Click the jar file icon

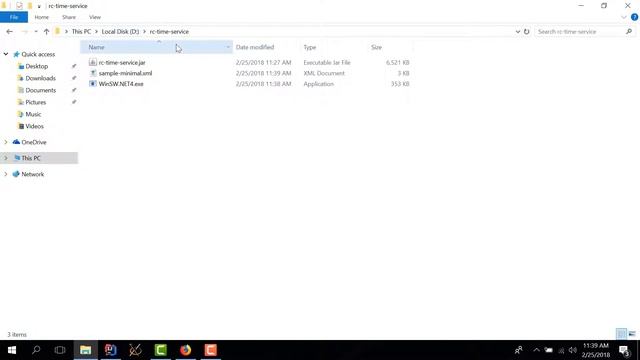[x=93, y=62]
